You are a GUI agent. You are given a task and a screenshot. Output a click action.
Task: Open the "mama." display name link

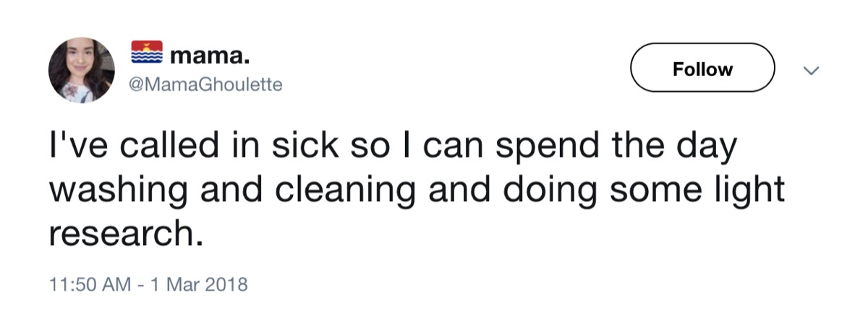click(205, 53)
